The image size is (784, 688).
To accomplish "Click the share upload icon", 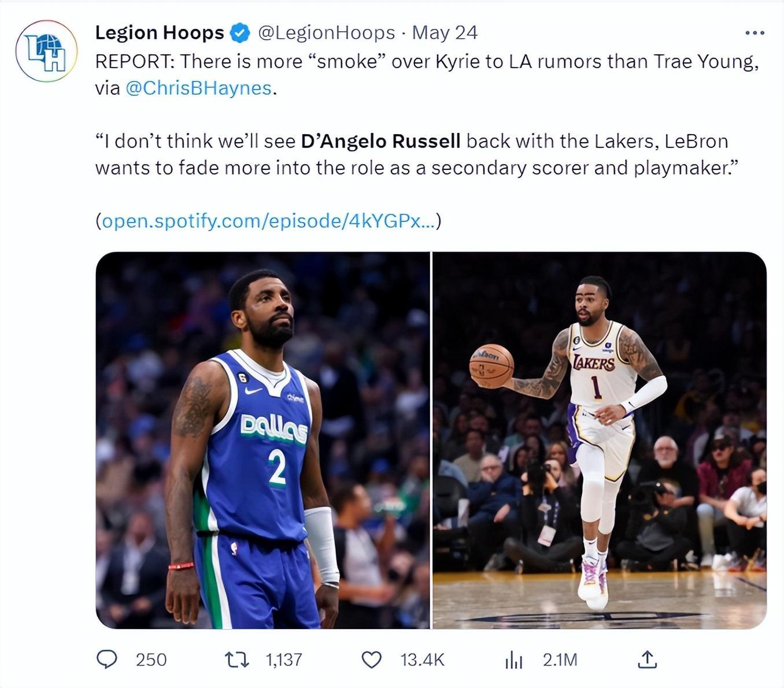I will pyautogui.click(x=647, y=659).
